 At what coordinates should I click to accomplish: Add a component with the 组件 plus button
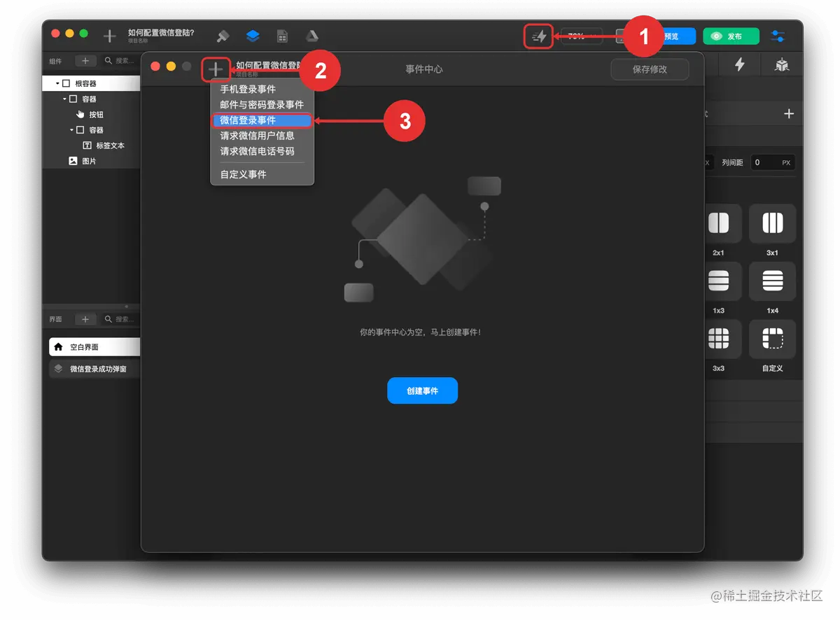(85, 61)
